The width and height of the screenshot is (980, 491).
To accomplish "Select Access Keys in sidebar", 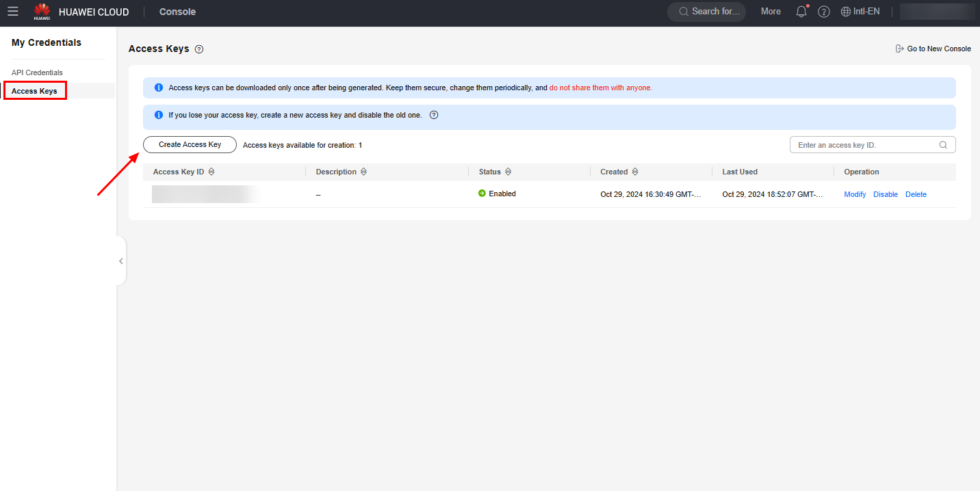I will point(34,91).
